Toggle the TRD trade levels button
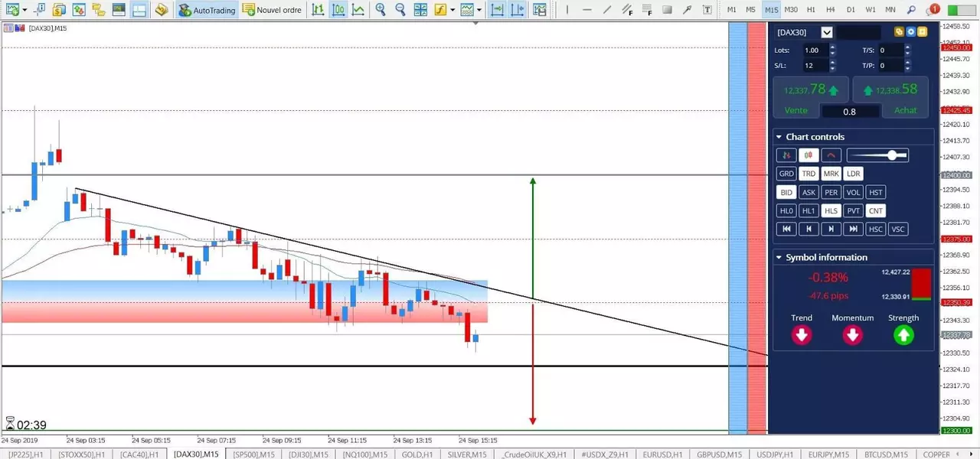This screenshot has width=980, height=459. tap(808, 174)
